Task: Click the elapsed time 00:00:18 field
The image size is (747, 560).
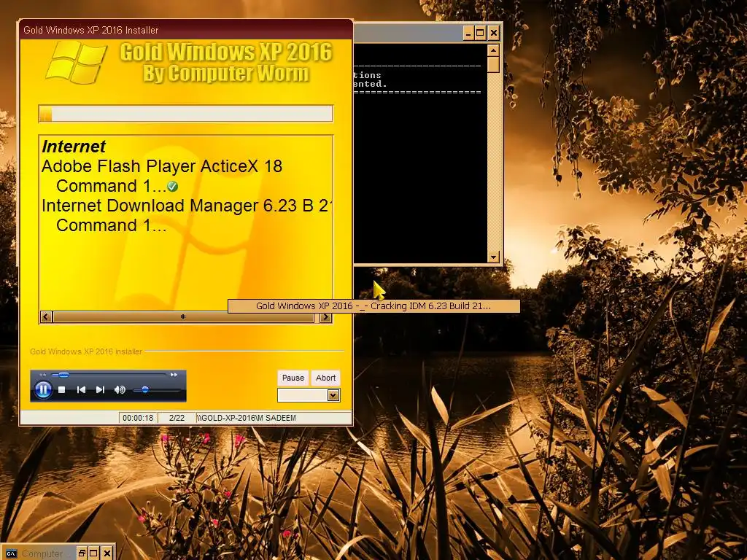Action: (138, 418)
